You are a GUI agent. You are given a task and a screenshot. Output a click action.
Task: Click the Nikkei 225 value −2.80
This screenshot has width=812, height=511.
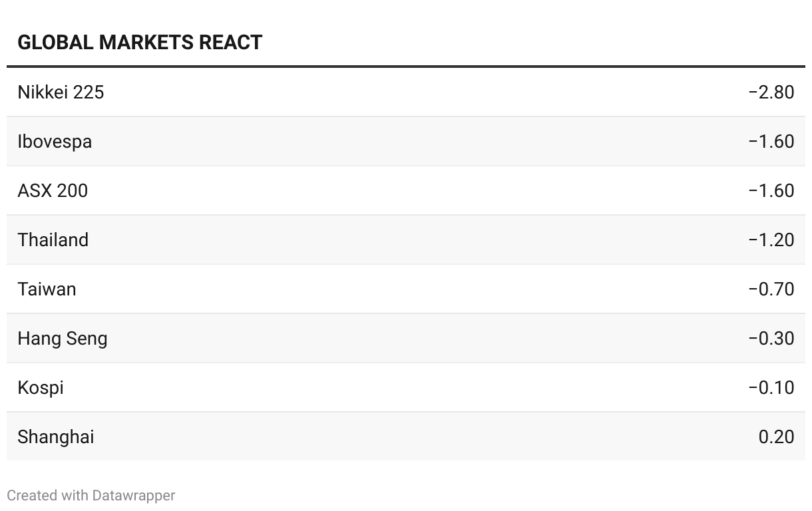(771, 92)
